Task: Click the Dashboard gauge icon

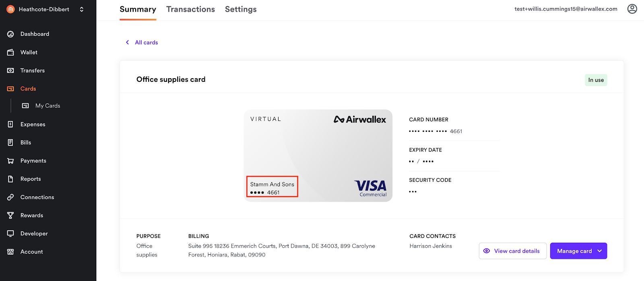Action: (10, 34)
